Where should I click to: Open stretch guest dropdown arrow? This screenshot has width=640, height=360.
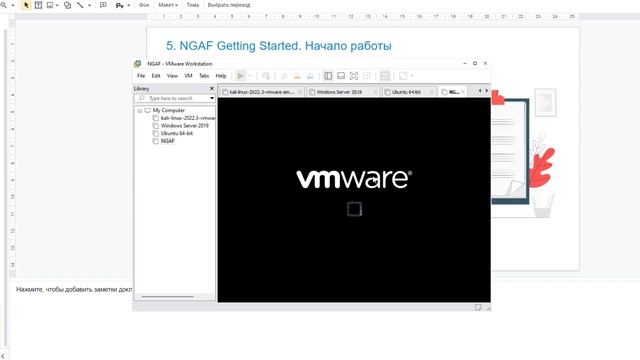(x=412, y=76)
